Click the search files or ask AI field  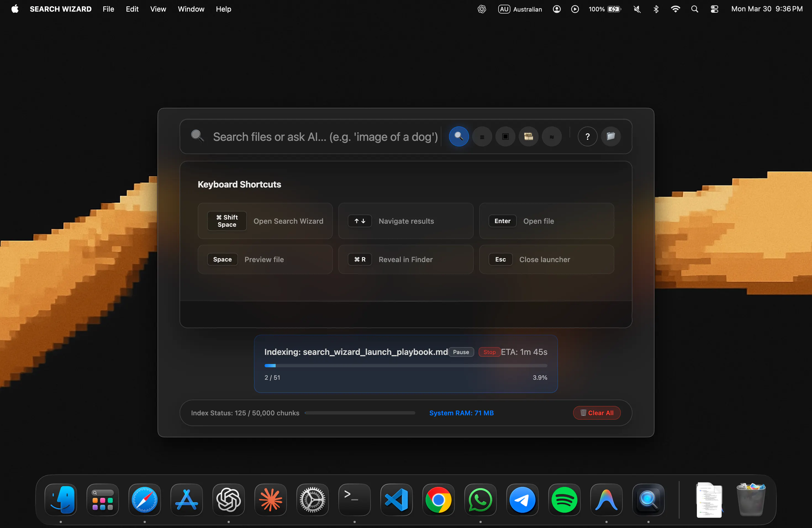[x=325, y=137]
